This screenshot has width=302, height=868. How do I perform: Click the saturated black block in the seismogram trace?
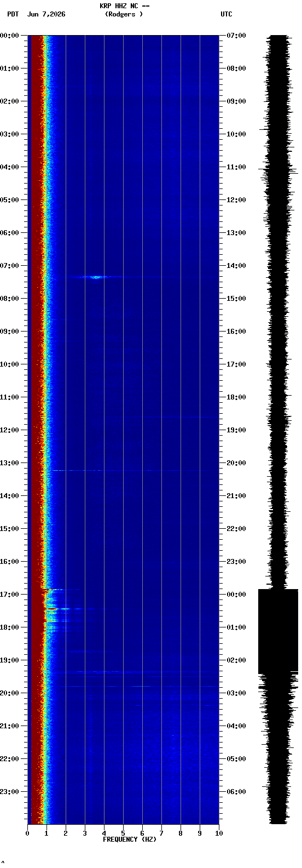point(278,631)
